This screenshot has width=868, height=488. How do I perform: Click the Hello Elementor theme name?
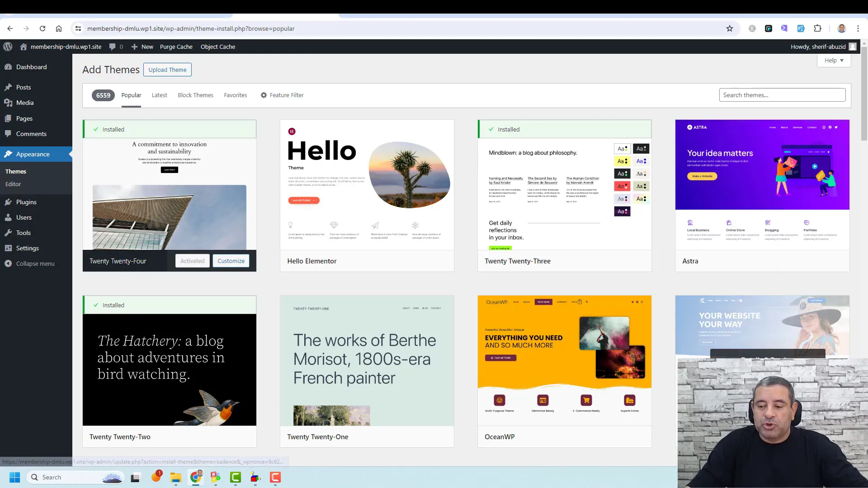tap(312, 261)
